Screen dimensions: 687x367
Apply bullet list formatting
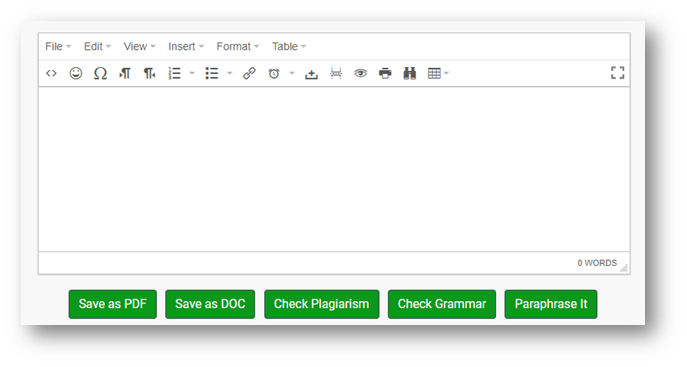pos(212,73)
